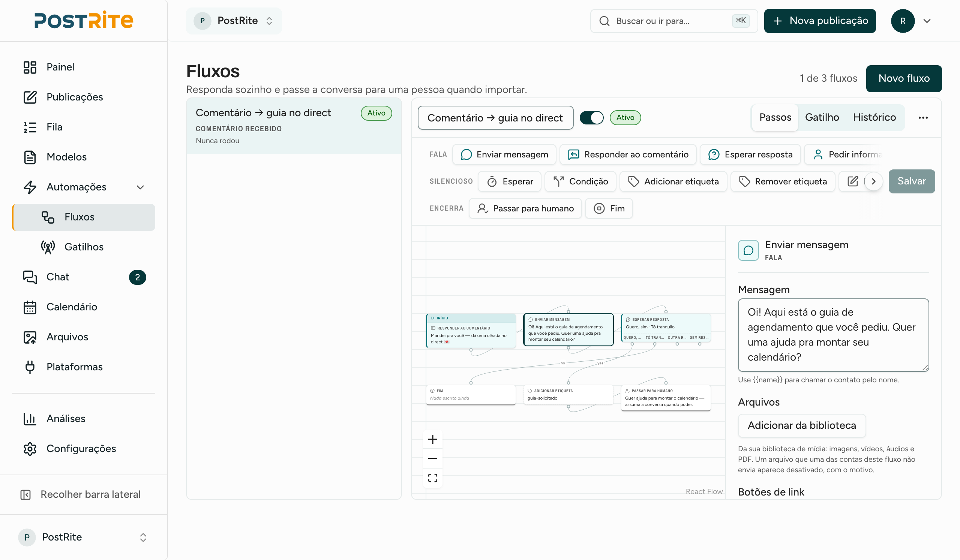This screenshot has height=560, width=960.
Task: Toggle the flow active switch off
Action: [592, 118]
